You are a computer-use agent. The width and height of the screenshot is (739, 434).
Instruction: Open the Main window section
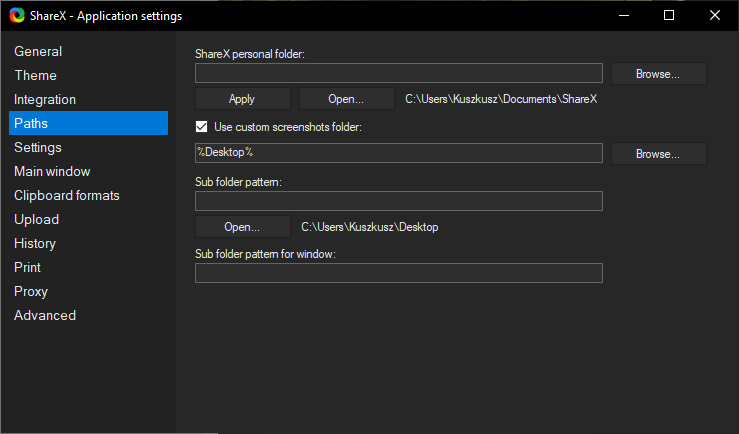52,172
